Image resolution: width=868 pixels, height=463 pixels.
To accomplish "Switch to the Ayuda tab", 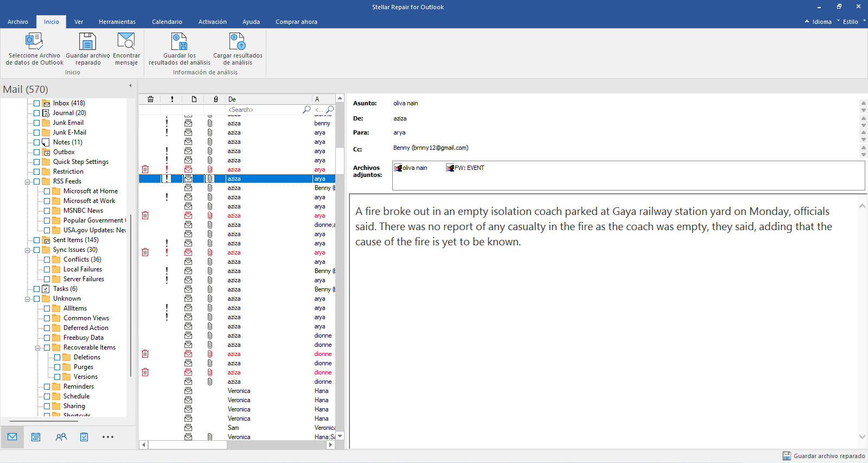I will click(x=251, y=22).
